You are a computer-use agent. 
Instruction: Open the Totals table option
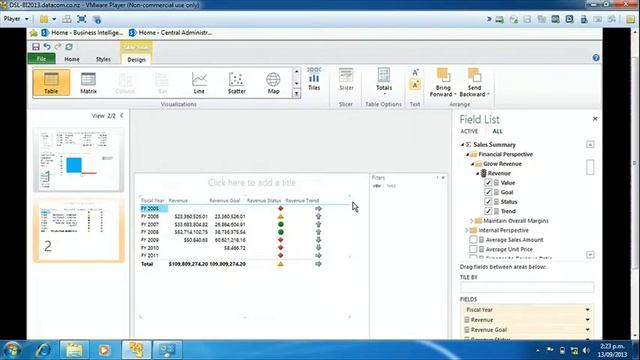[x=384, y=81]
